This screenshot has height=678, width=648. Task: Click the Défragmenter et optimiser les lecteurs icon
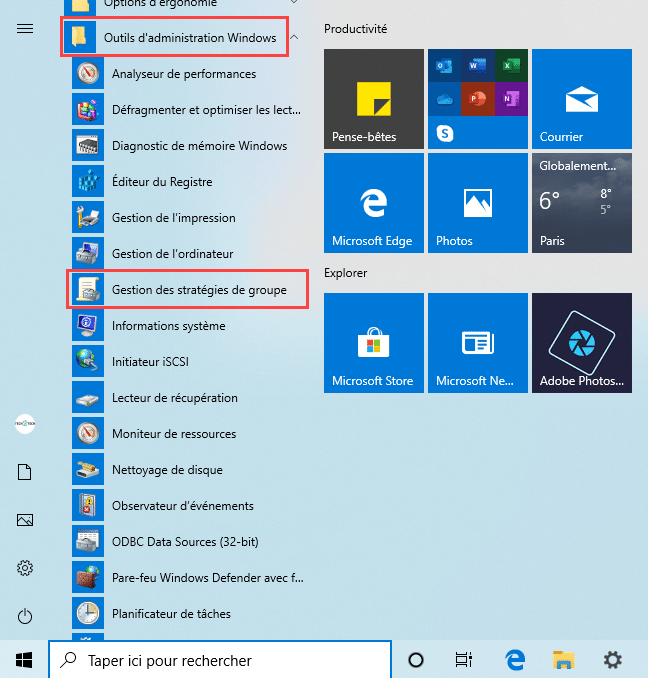pos(88,110)
